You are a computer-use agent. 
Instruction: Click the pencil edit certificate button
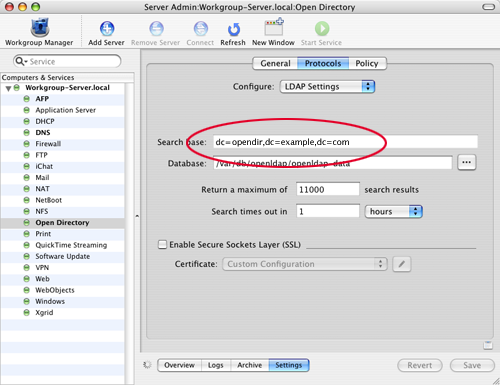(402, 264)
